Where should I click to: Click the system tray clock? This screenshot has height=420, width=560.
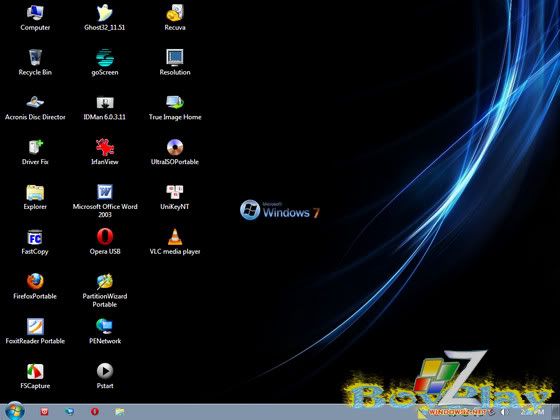[x=532, y=412]
